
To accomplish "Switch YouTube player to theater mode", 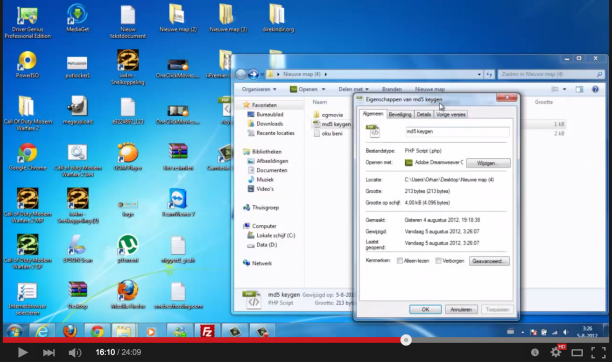I will click(x=577, y=353).
